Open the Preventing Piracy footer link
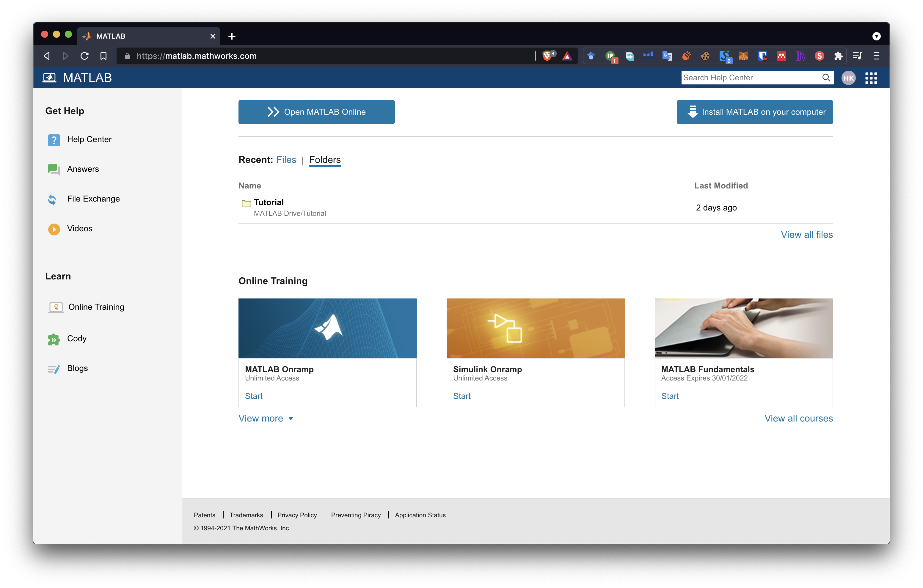 356,515
